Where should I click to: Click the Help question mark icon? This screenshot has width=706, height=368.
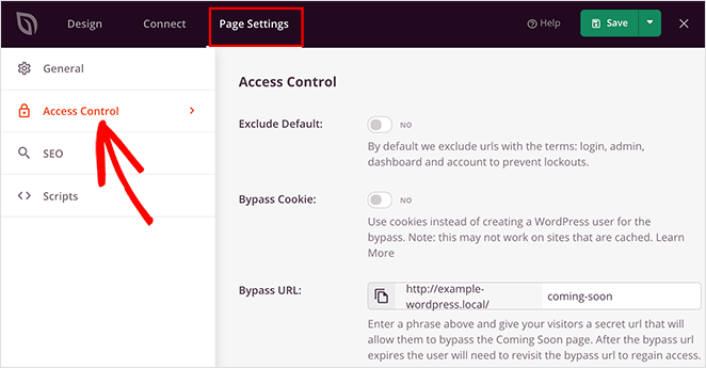pyautogui.click(x=532, y=24)
